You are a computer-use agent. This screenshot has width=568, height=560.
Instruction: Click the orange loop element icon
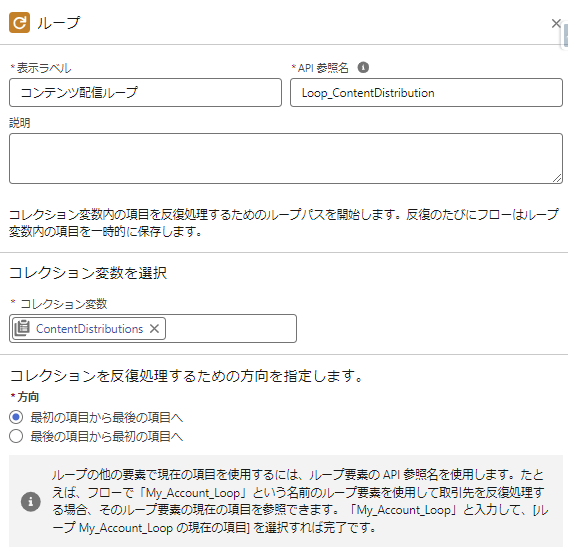click(19, 22)
